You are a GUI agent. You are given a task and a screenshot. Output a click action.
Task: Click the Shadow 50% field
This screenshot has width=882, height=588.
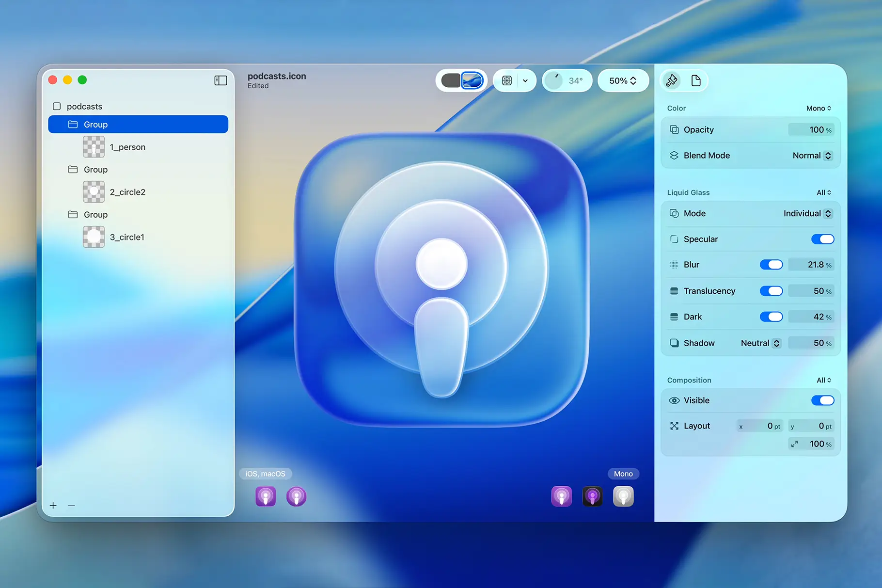(811, 343)
